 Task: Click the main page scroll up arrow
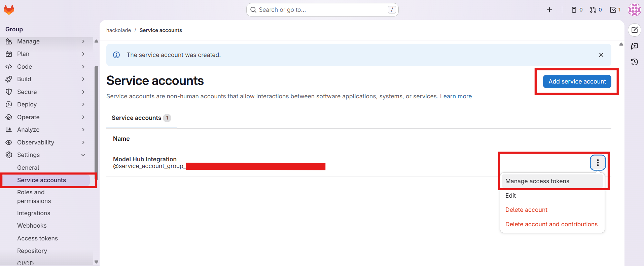[x=621, y=44]
